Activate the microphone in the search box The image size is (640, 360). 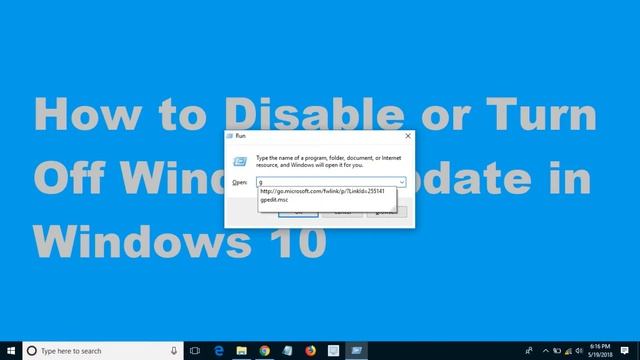pos(174,351)
